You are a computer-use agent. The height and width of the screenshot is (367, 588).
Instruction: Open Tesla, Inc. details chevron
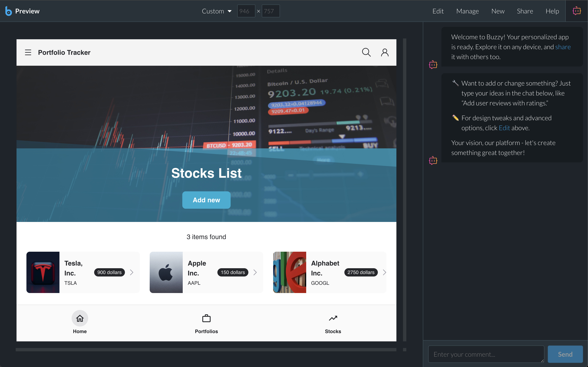pos(132,272)
